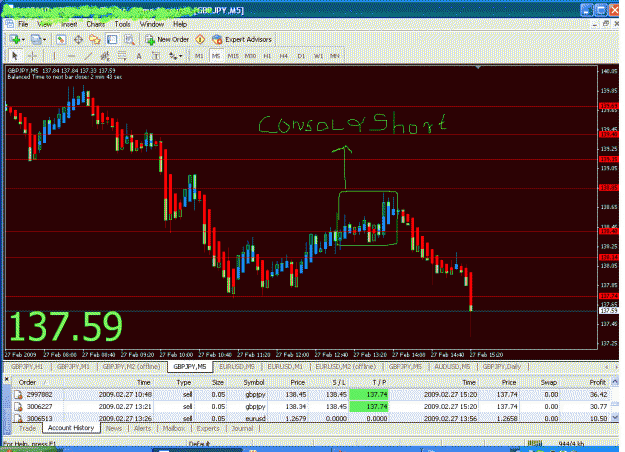Select the Horizontal Line drawing tool
Viewport: 625px width, 452px height.
tap(71, 56)
